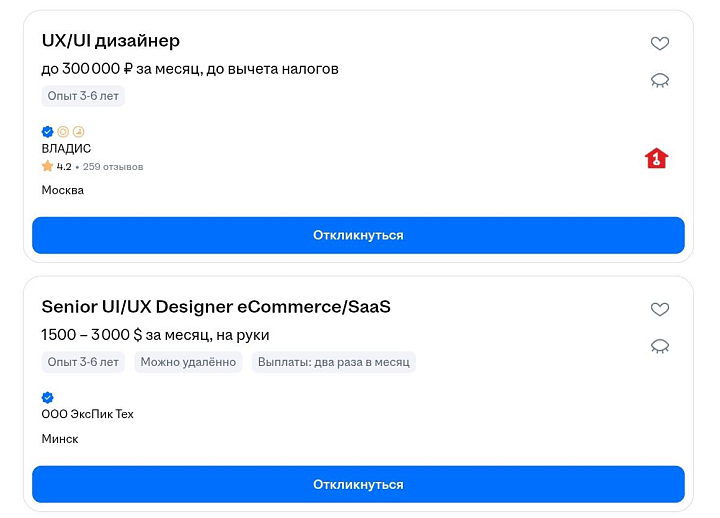Favorite the Senior UI/UX Designer vacancy
Image resolution: width=720 pixels, height=518 pixels.
click(659, 310)
